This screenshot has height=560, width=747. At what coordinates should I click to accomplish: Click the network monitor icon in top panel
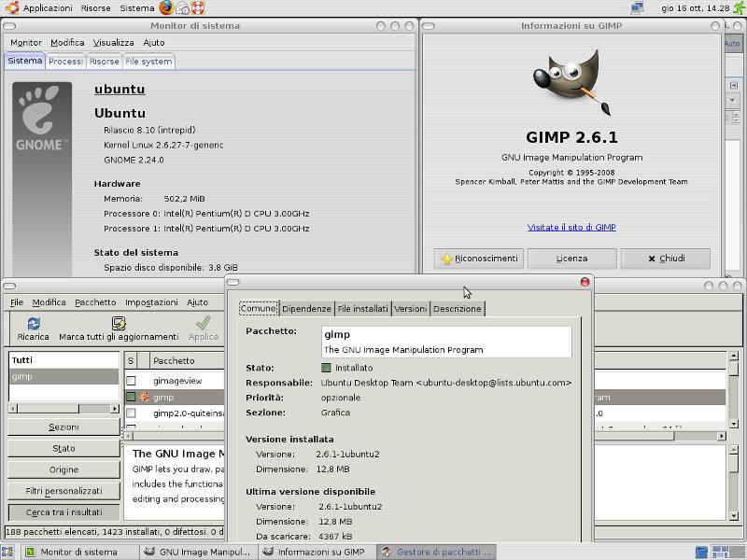click(637, 8)
